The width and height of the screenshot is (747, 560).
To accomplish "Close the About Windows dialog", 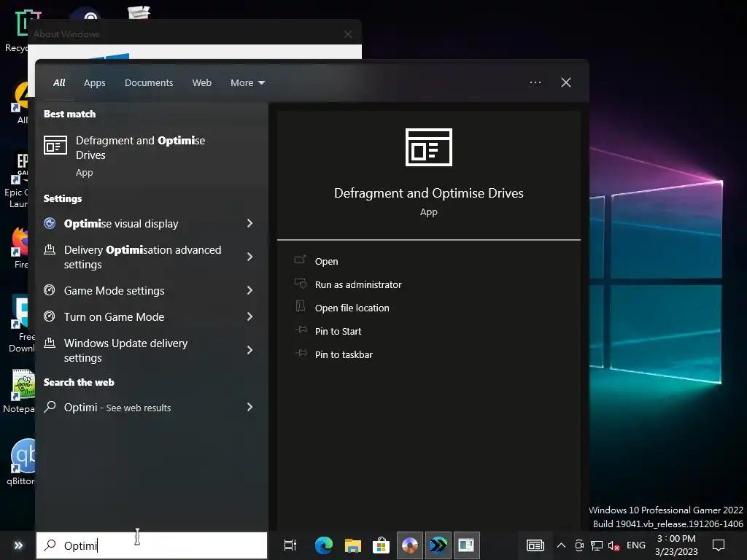I will pyautogui.click(x=348, y=34).
